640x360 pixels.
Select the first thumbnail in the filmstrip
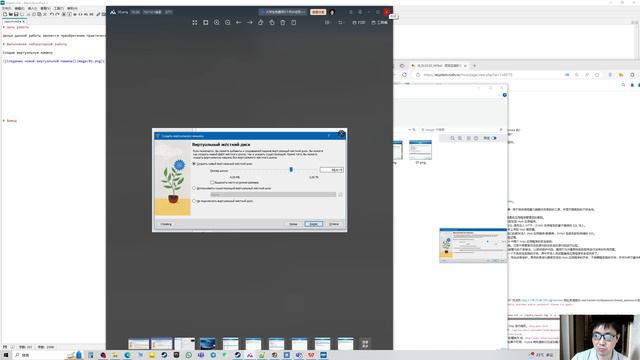click(x=139, y=344)
